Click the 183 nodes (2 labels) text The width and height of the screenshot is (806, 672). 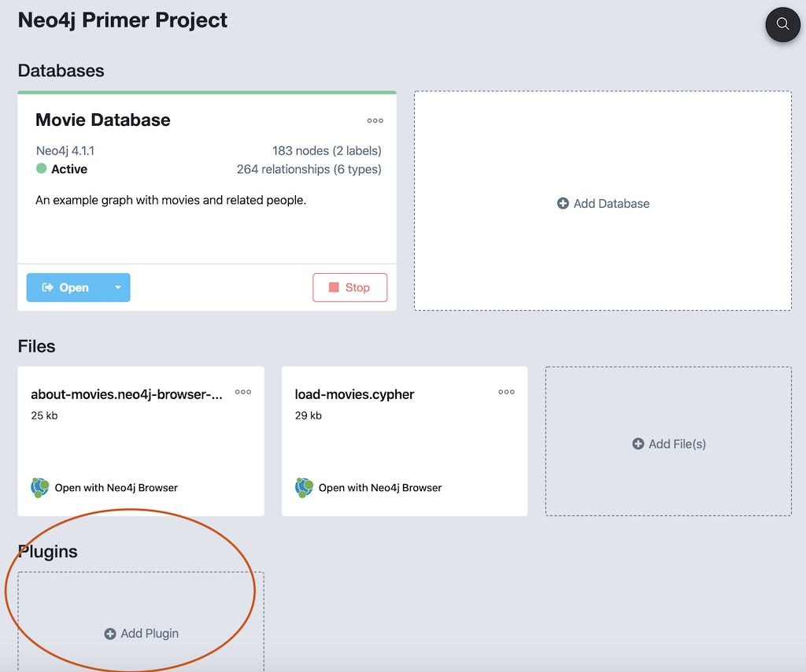coord(327,150)
